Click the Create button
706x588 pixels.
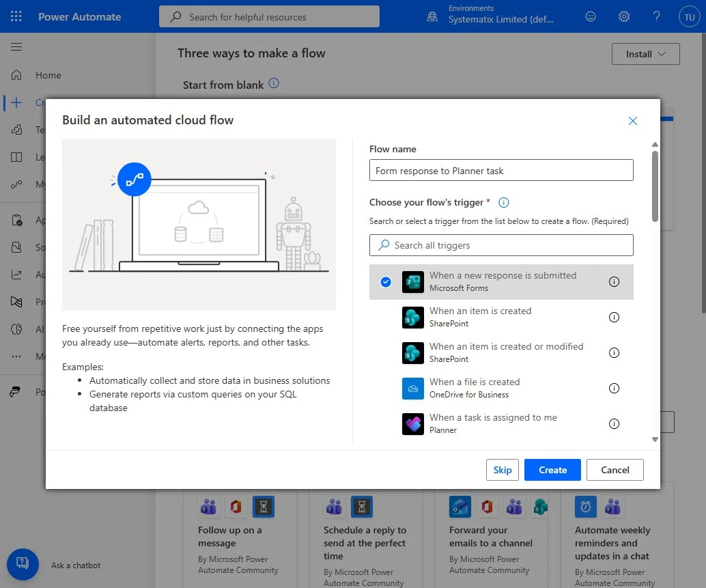(552, 470)
